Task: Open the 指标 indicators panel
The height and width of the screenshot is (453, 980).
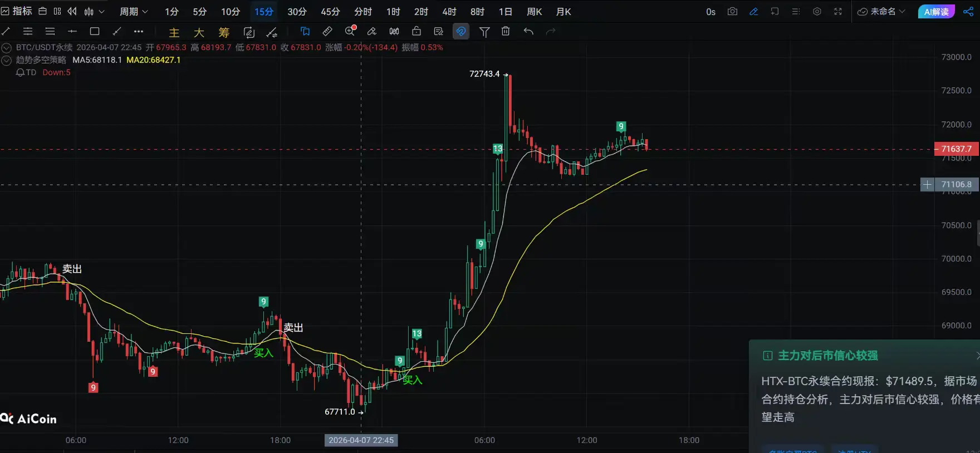Action: click(x=17, y=11)
